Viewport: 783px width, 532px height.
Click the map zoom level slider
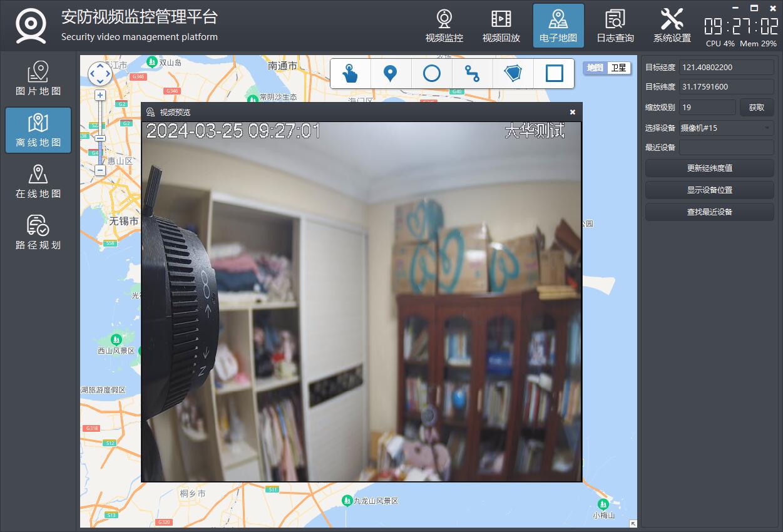(x=100, y=125)
